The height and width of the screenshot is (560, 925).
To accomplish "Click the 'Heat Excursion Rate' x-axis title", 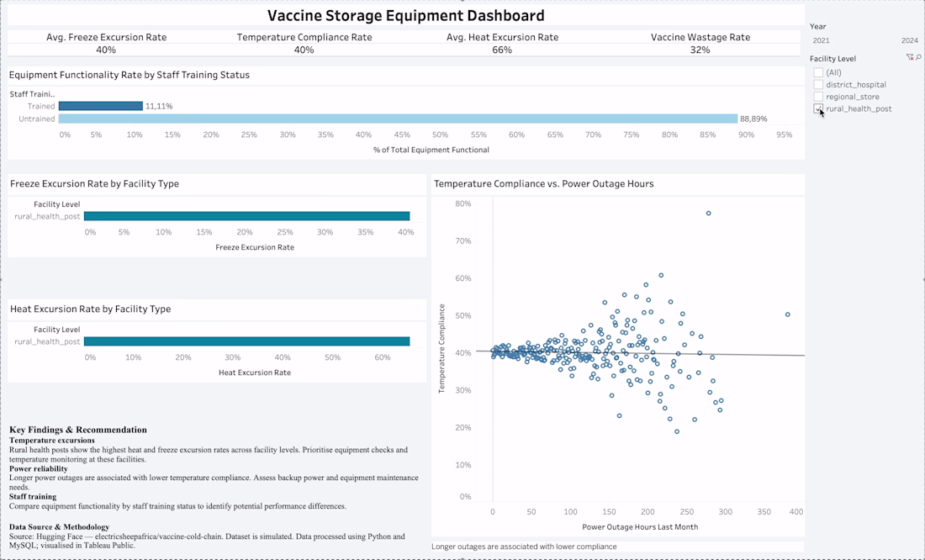I will 255,372.
